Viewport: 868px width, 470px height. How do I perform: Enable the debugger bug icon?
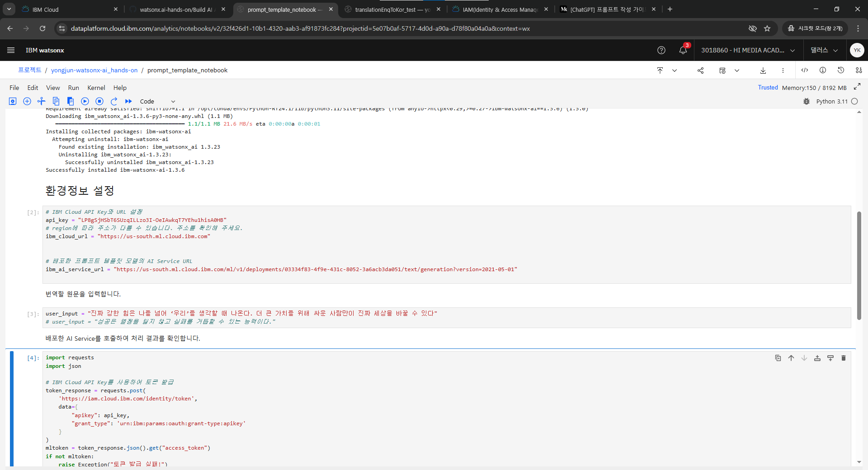[807, 102]
